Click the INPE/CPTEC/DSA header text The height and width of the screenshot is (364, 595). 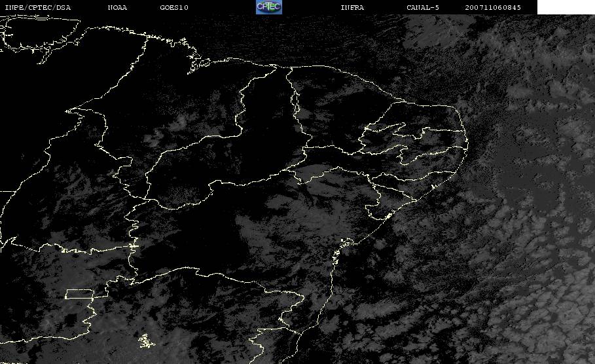[37, 8]
